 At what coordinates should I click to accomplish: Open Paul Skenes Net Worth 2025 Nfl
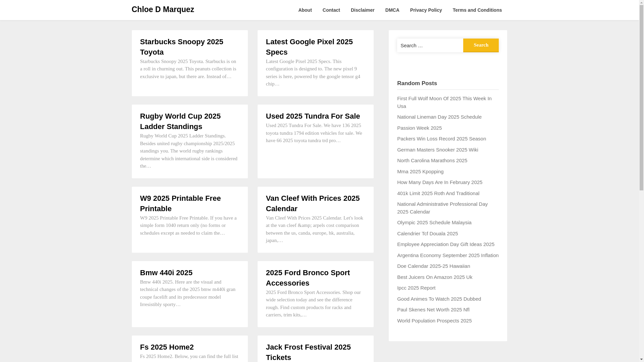click(x=433, y=310)
